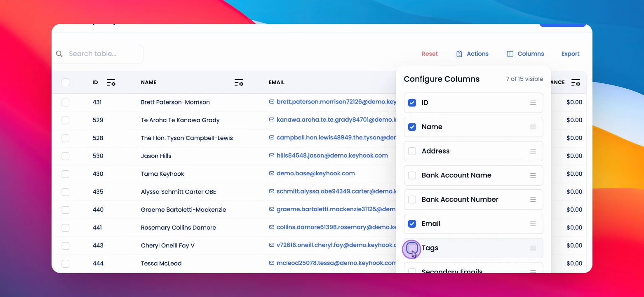Open email link demo.base@keyhook.com

point(316,173)
